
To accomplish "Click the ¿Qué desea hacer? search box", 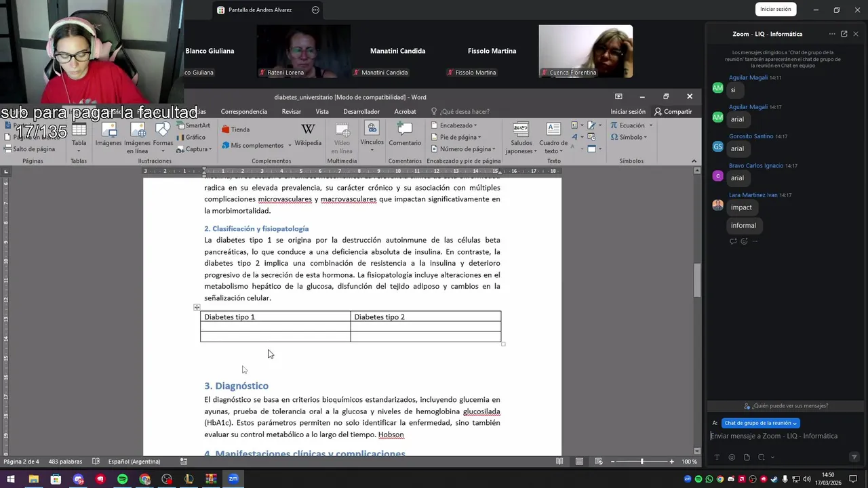I will [x=464, y=112].
